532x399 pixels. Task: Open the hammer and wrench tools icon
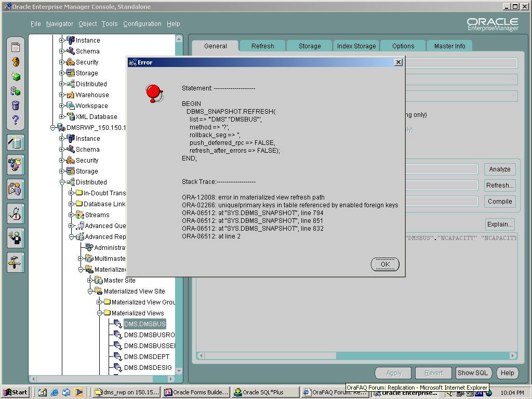coord(16,262)
